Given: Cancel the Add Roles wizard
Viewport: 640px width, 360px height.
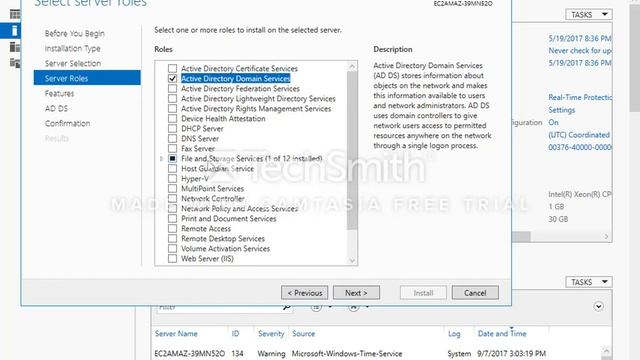Looking at the screenshot, I should pyautogui.click(x=475, y=293).
